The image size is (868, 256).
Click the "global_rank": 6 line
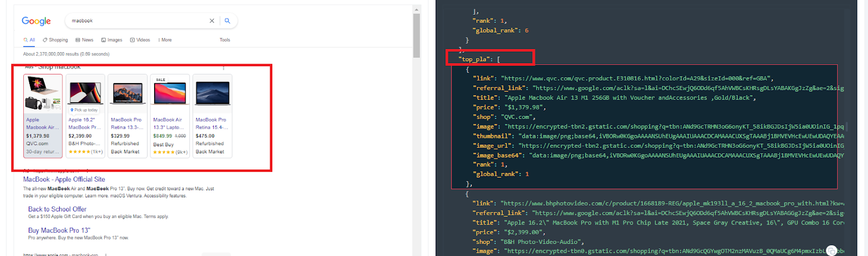(x=501, y=30)
